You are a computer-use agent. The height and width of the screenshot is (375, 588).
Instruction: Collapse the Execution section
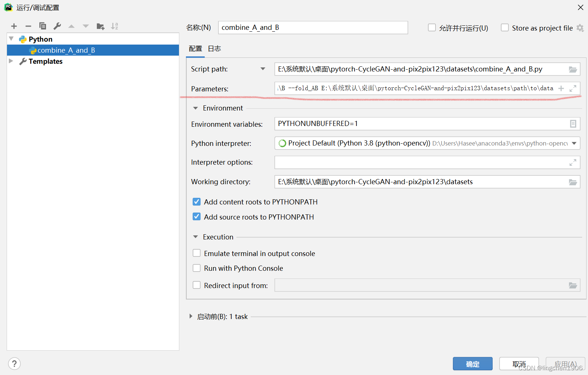click(x=196, y=237)
